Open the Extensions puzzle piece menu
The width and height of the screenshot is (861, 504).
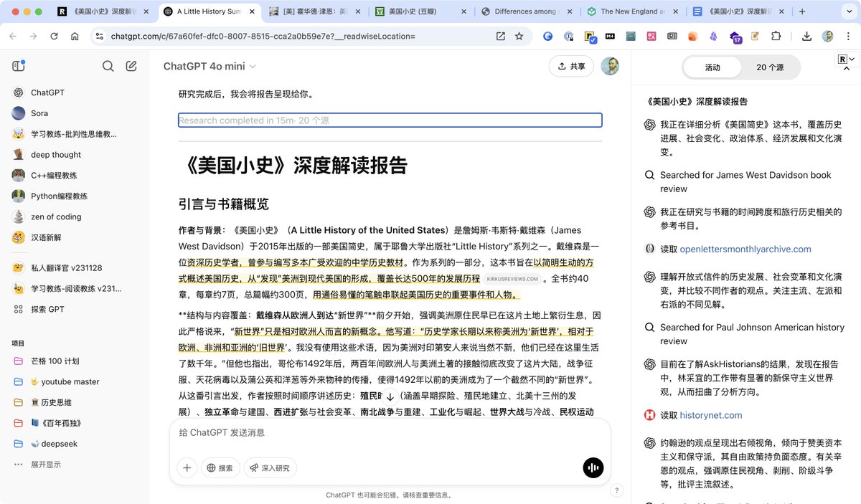[776, 36]
